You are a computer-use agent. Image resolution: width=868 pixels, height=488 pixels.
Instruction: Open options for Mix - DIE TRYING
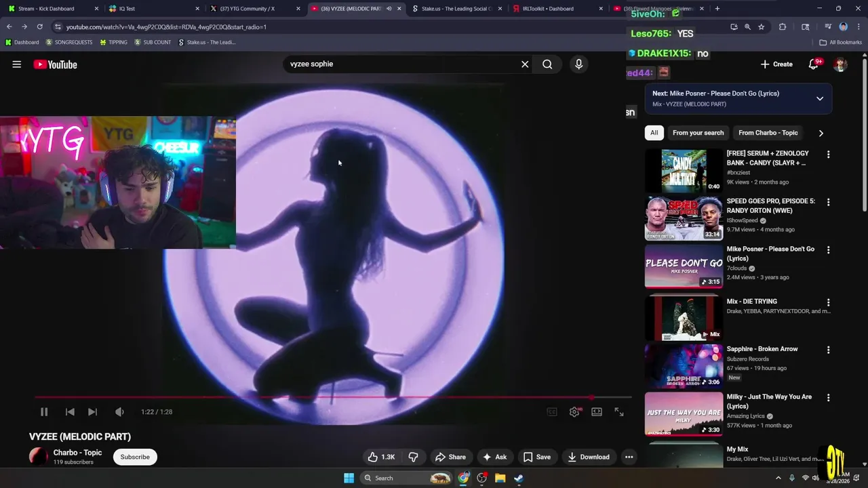tap(828, 303)
